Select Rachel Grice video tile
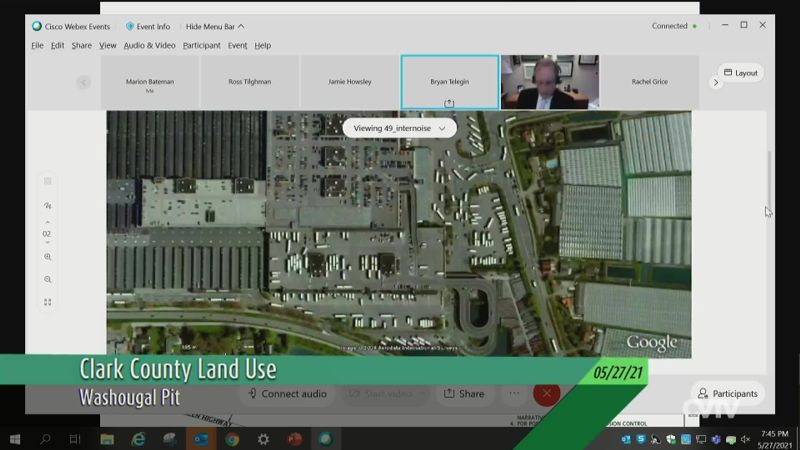 [x=649, y=82]
